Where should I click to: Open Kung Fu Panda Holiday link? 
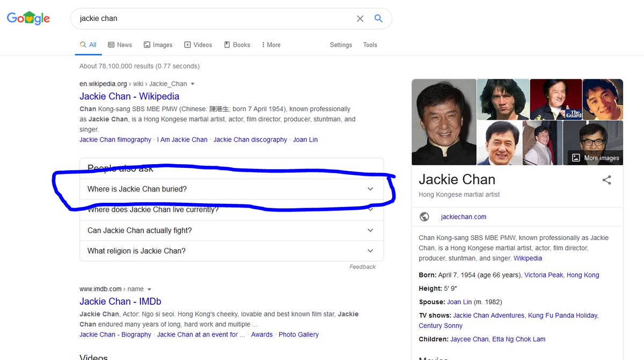(563, 315)
